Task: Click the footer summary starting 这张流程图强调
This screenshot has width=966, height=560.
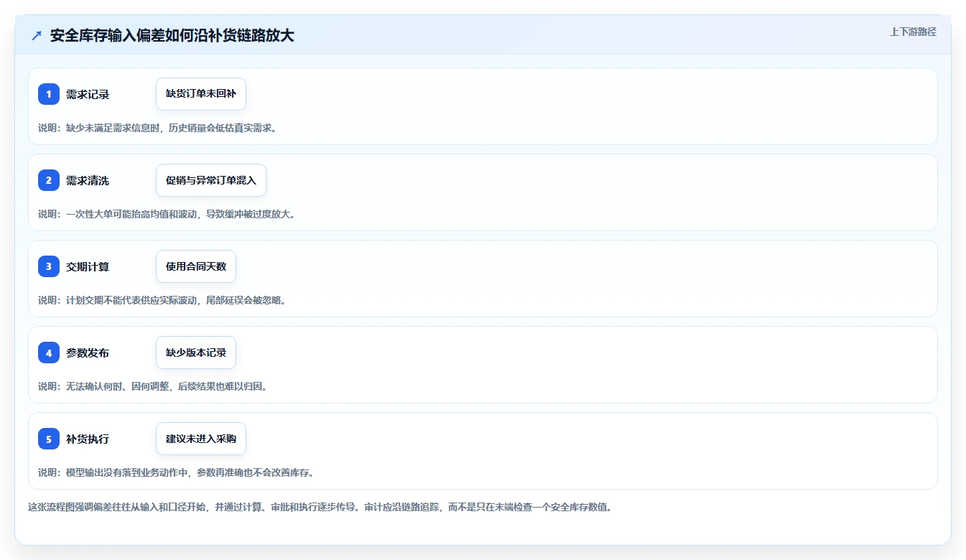Action: pyautogui.click(x=320, y=507)
